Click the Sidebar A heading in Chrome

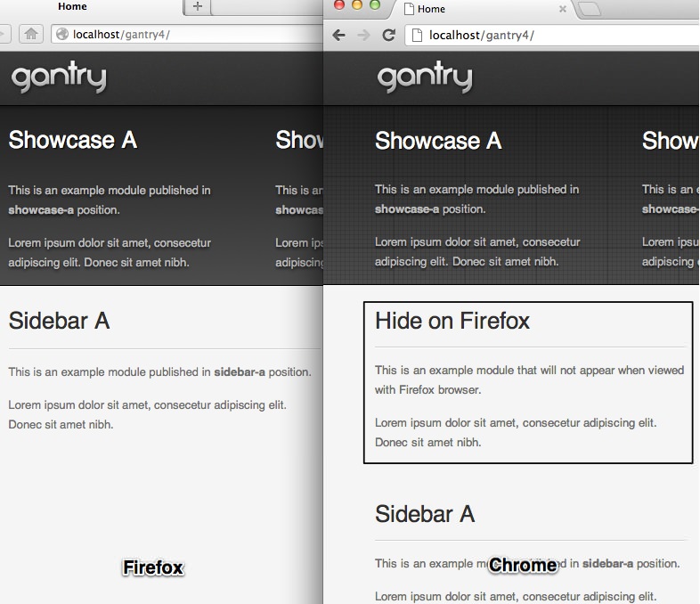425,514
